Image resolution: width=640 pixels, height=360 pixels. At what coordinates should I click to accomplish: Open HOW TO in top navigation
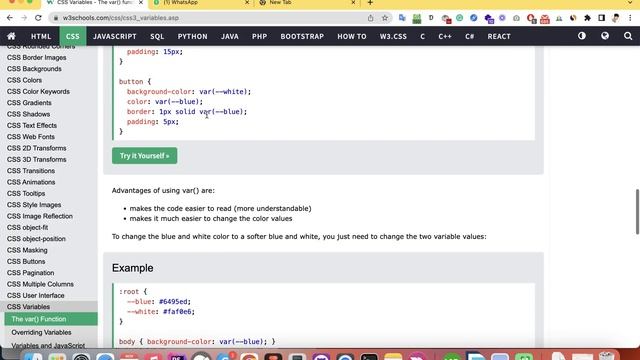tap(352, 36)
